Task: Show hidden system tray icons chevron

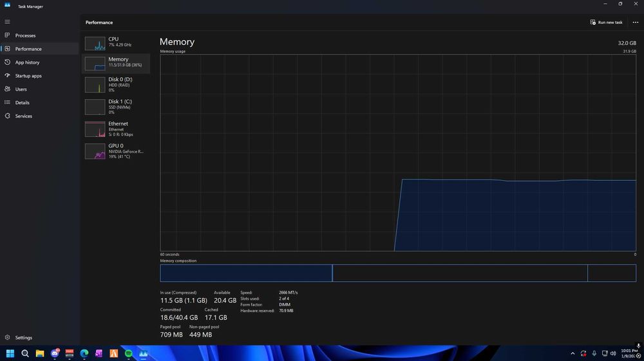Action: (573, 353)
